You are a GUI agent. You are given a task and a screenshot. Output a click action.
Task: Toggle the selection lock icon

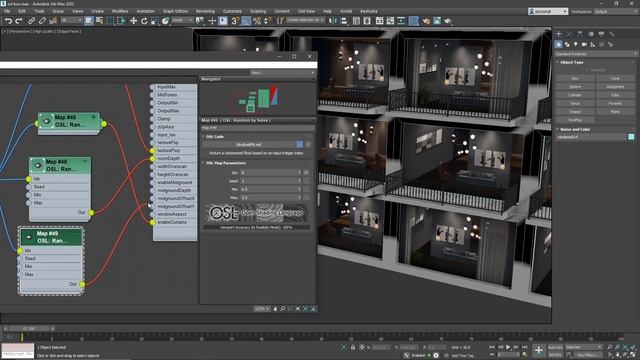pos(353,347)
